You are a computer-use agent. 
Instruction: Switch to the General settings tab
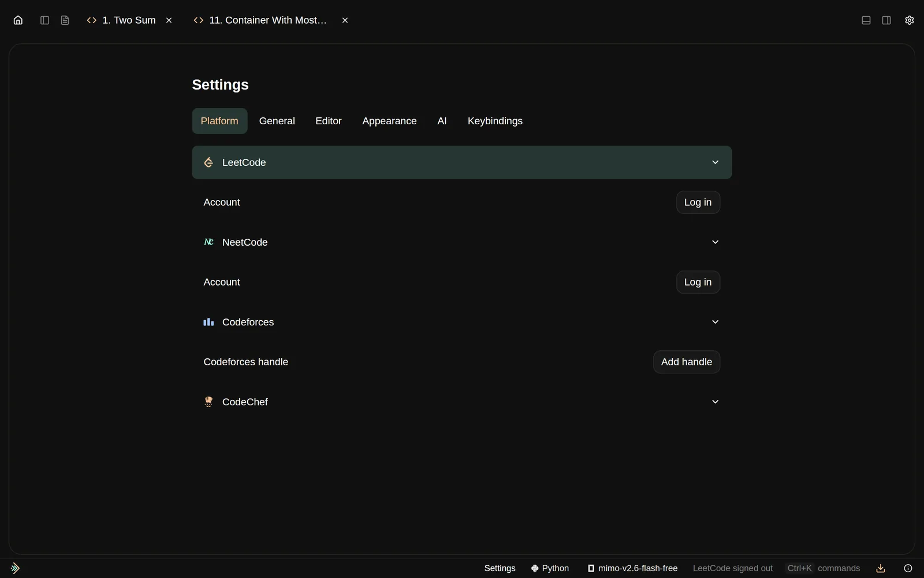[x=277, y=121]
